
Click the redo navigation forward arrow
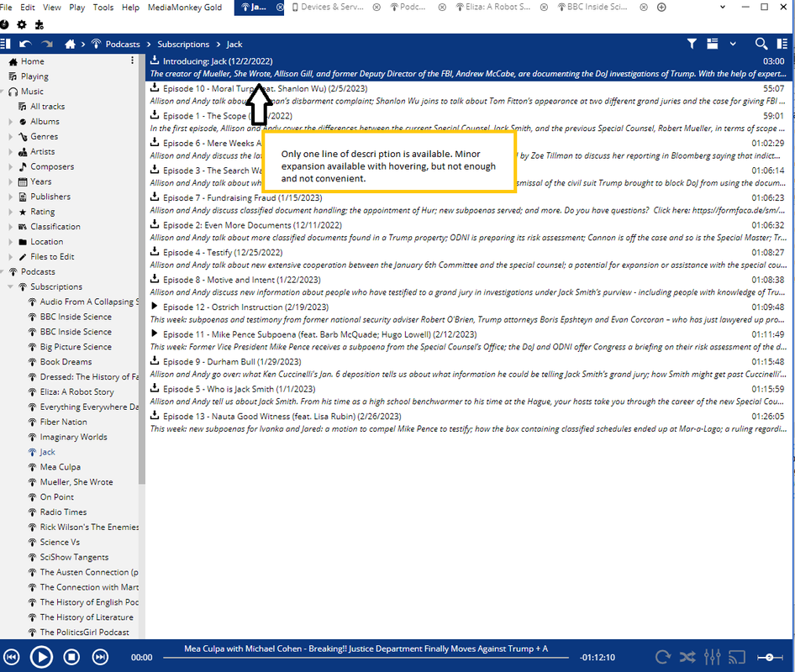click(47, 44)
